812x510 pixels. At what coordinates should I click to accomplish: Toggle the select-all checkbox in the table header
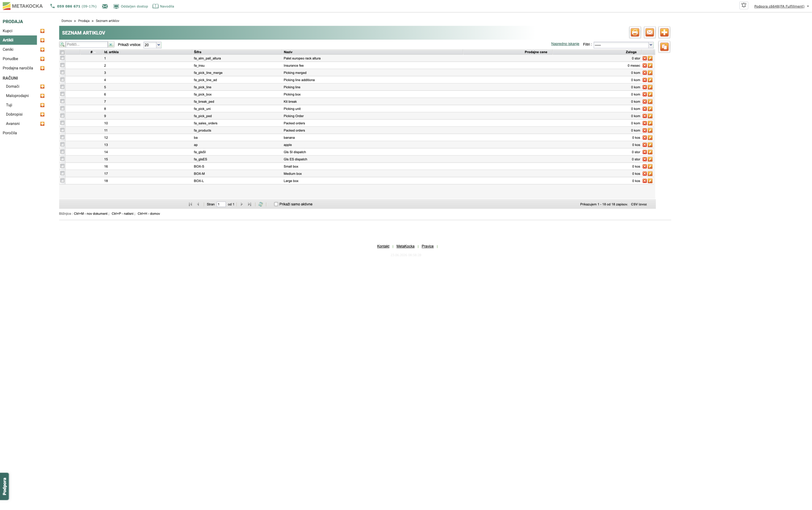tap(62, 52)
